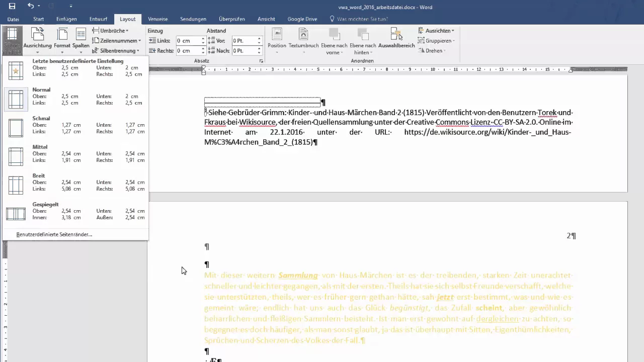This screenshot has width=644, height=362.
Task: Open Benutzerdefinierte Seitenränder custom margins
Action: 75,234
